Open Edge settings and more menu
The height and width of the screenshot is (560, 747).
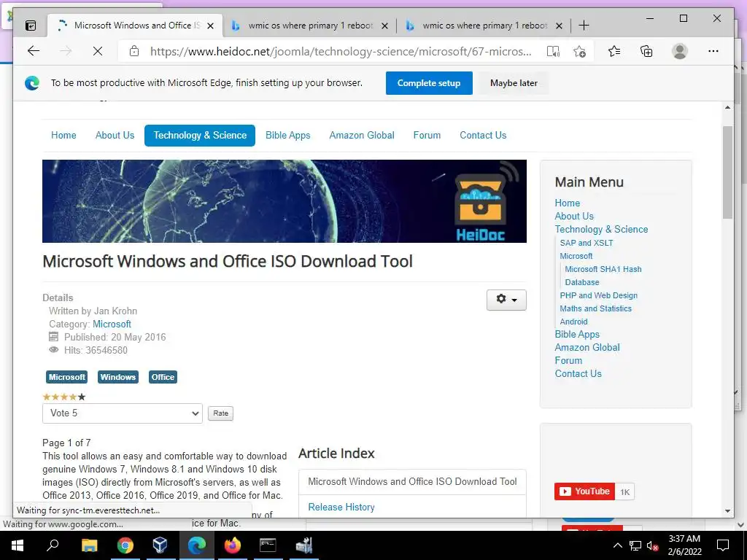pos(713,51)
